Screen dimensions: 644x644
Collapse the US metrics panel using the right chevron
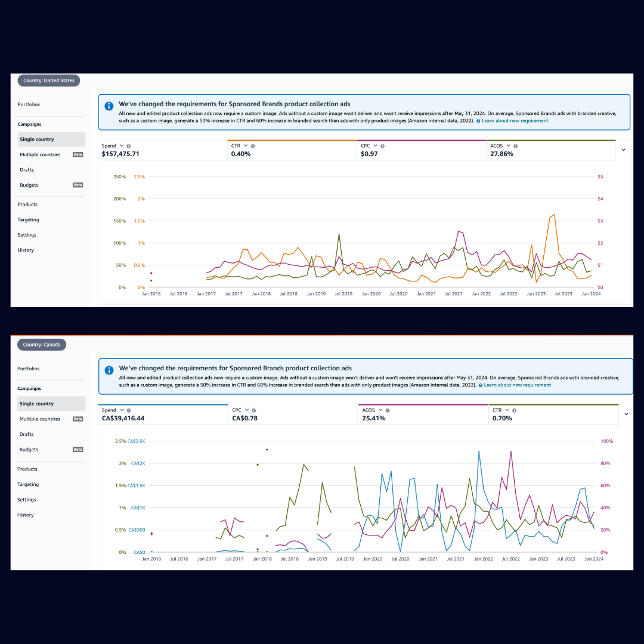[x=624, y=149]
